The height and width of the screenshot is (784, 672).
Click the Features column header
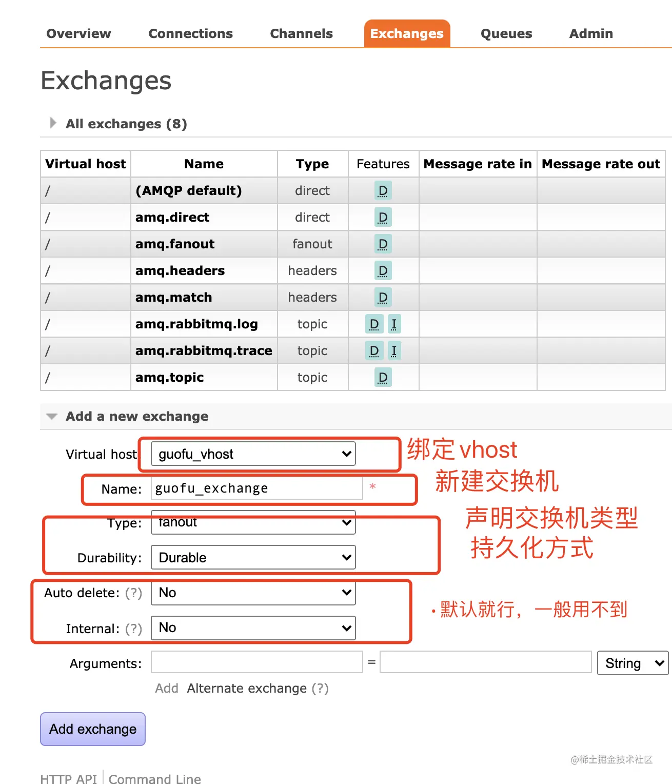point(383,164)
